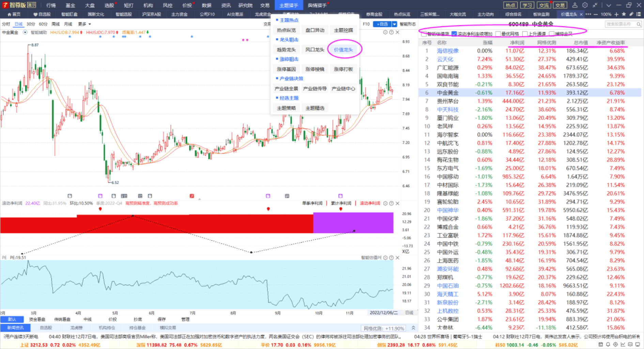Sort the list by 净资产收益率 column header
This screenshot has width=644, height=349.
611,43
